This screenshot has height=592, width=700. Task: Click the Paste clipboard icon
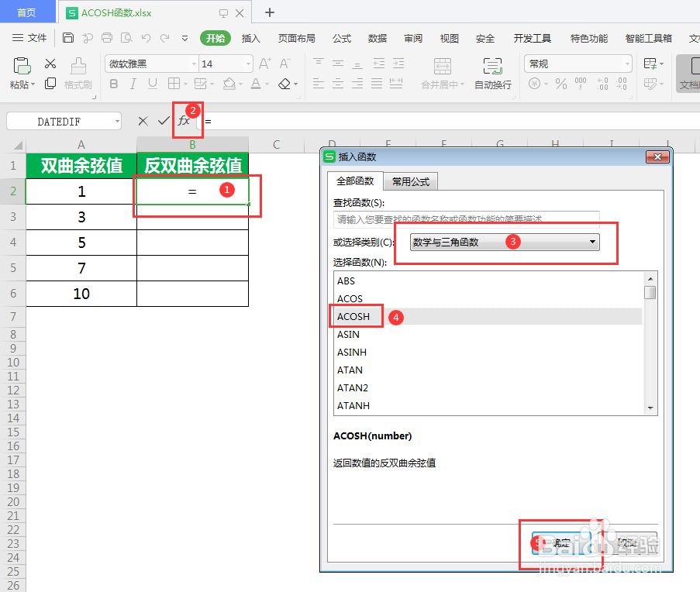(x=22, y=66)
